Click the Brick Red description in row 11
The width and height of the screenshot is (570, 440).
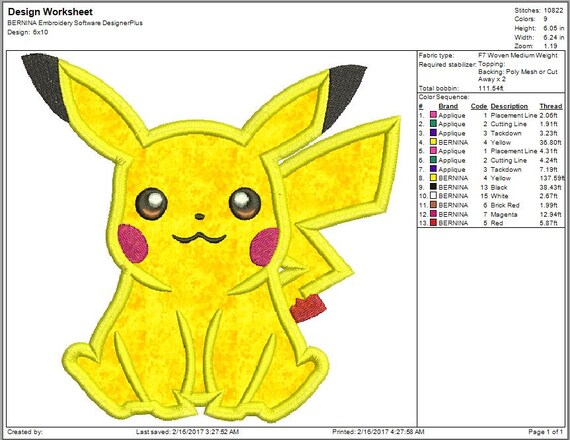[505, 205]
